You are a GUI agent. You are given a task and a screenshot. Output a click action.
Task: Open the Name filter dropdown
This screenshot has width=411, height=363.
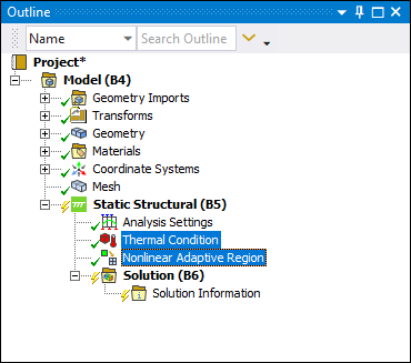point(127,39)
